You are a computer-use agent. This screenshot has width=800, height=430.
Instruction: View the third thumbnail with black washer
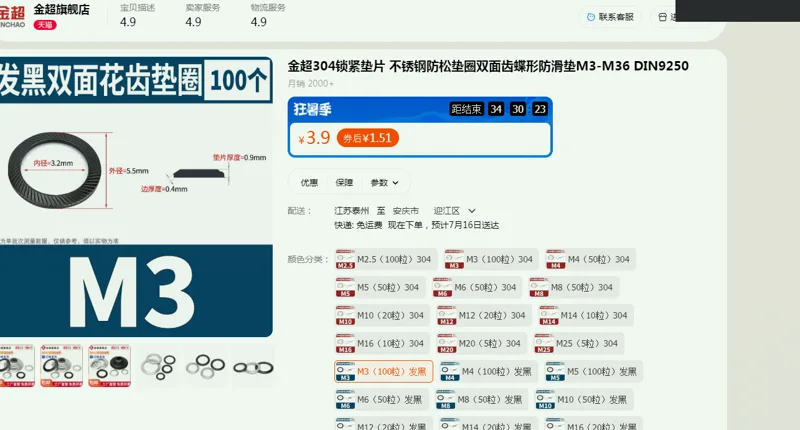pyautogui.click(x=109, y=366)
